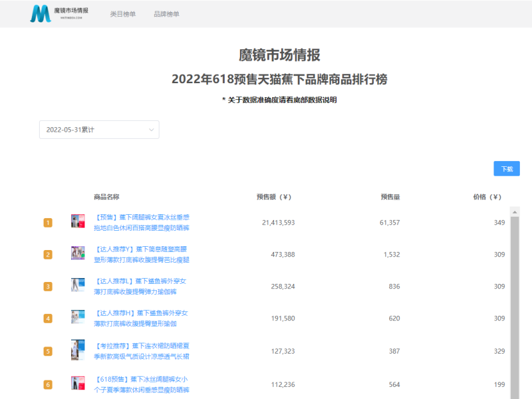Viewport: 532px width, 399px height.
Task: Click the blue 下载 download button
Action: (x=506, y=168)
